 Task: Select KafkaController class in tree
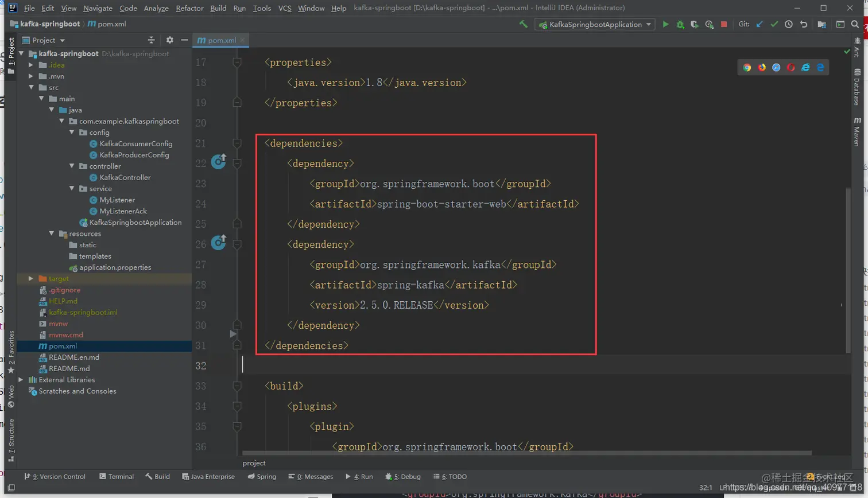coord(125,177)
